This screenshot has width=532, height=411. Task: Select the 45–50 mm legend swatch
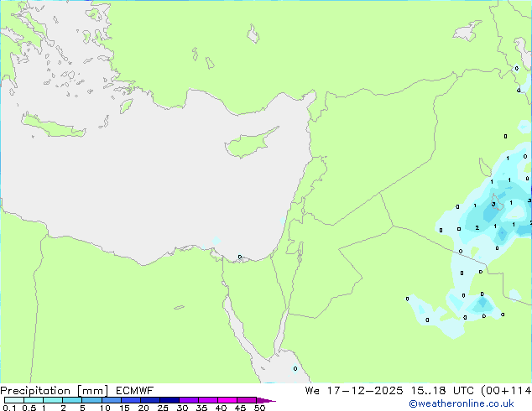pos(247,400)
